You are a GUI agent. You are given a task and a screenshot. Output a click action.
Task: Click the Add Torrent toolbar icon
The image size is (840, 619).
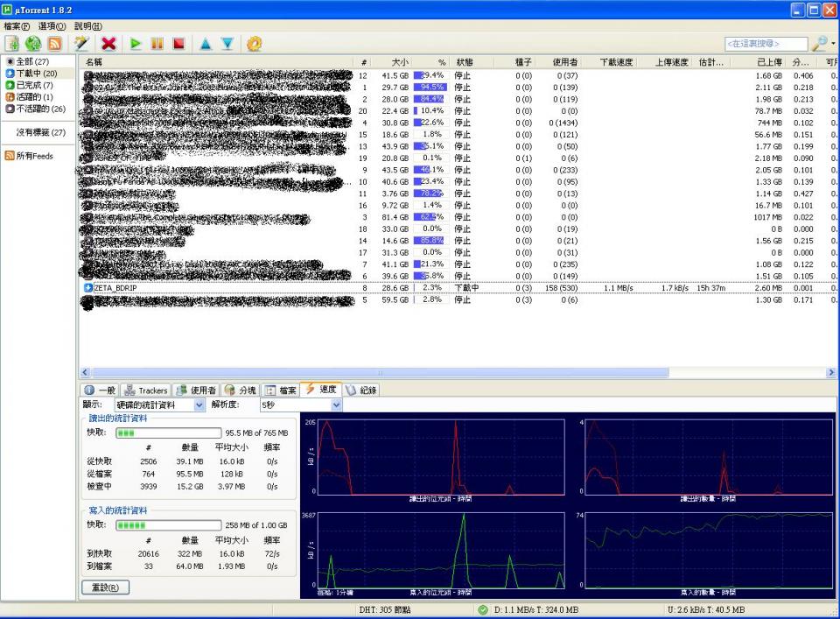pos(13,43)
